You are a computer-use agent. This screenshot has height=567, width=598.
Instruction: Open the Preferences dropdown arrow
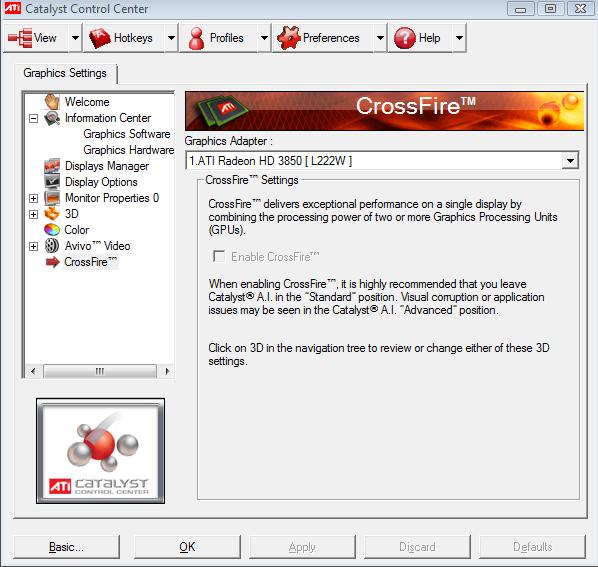[x=380, y=38]
